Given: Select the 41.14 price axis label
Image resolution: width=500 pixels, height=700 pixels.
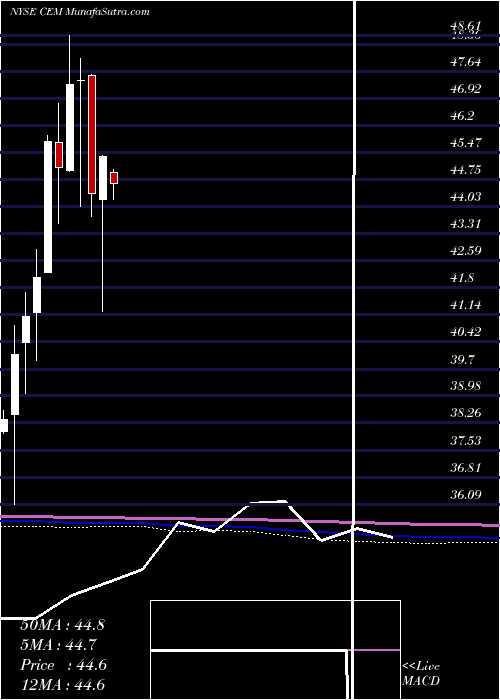Looking at the screenshot, I should (x=465, y=305).
